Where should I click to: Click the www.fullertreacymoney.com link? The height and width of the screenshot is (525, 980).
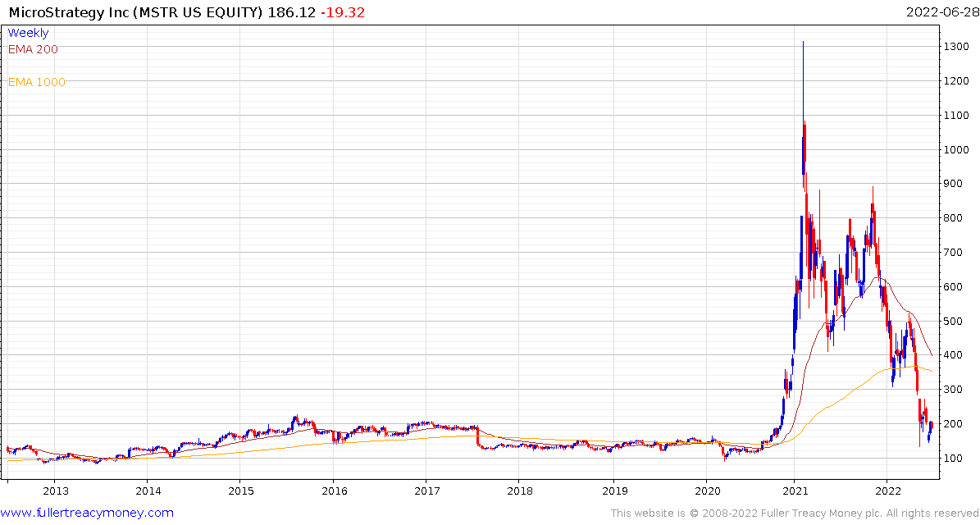point(87,514)
